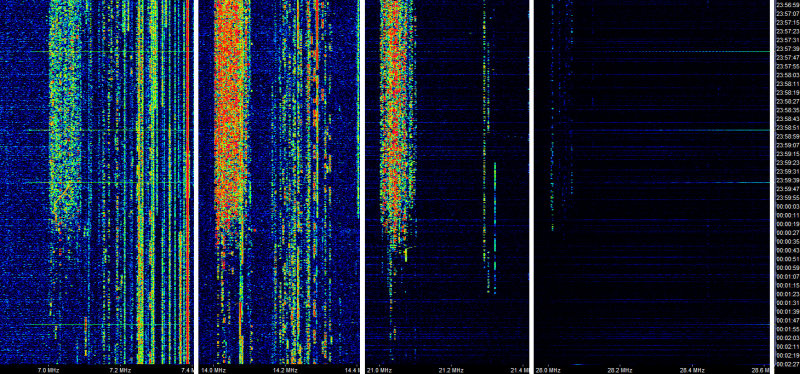Select the 00:01:31 timestamp
This screenshot has width=800, height=374.
[x=787, y=303]
